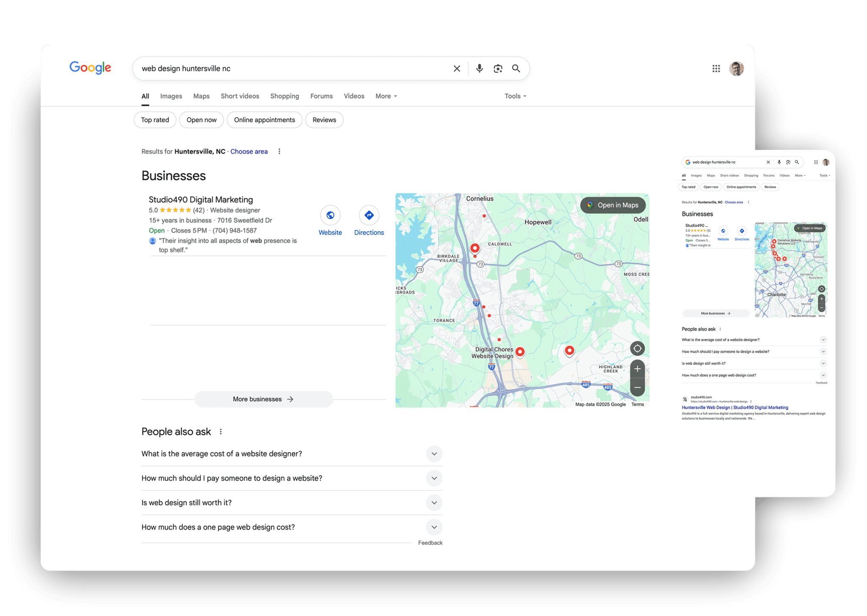Click the Terms link on the large map
867x616 pixels.
click(x=638, y=404)
